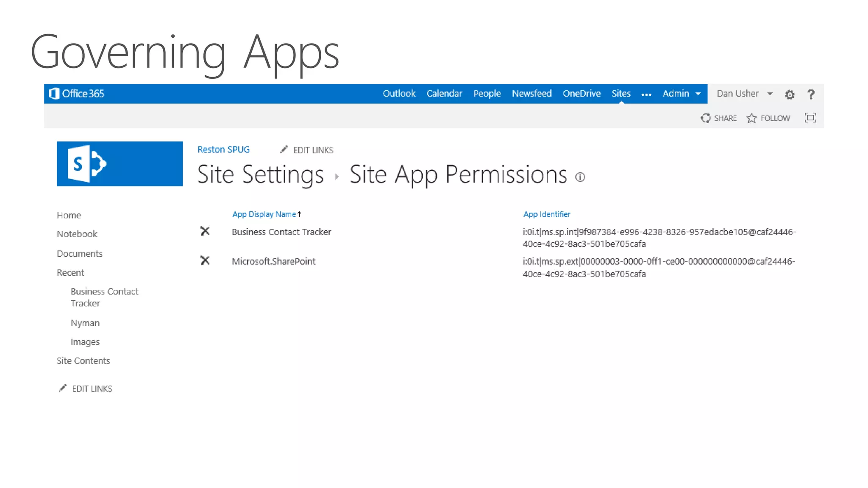Click the info icon beside Site App Permissions
The image size is (868, 488).
[580, 177]
